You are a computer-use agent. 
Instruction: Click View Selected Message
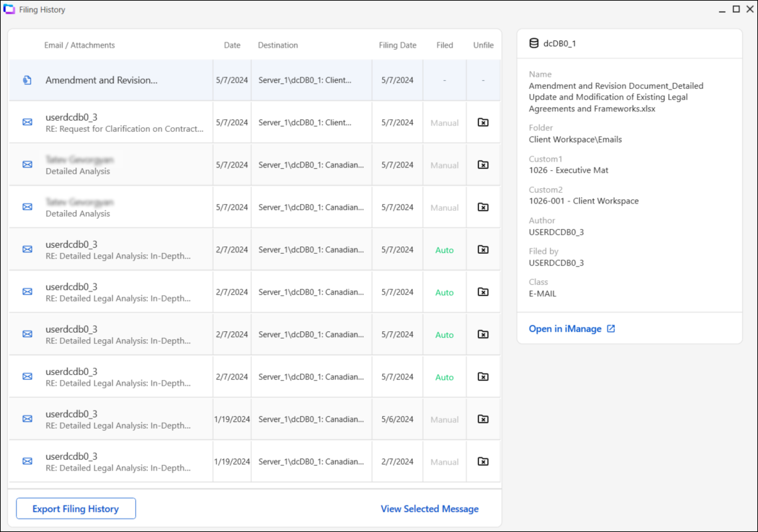430,509
